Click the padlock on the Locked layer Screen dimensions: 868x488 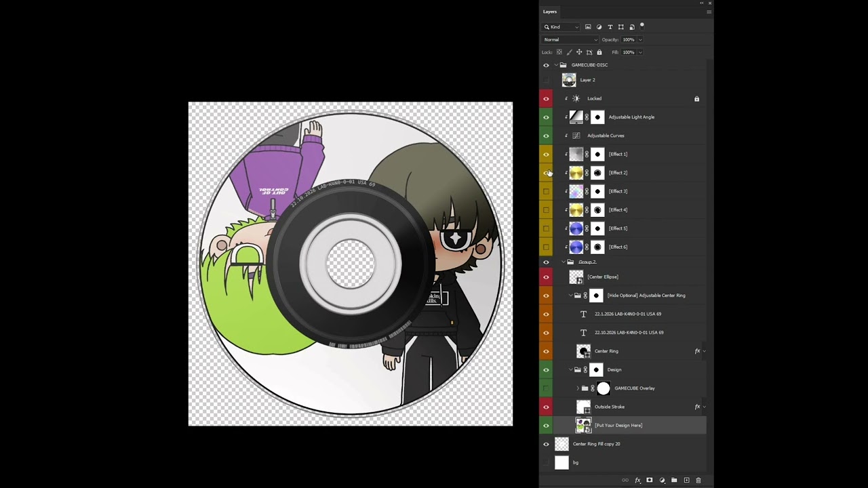(696, 99)
